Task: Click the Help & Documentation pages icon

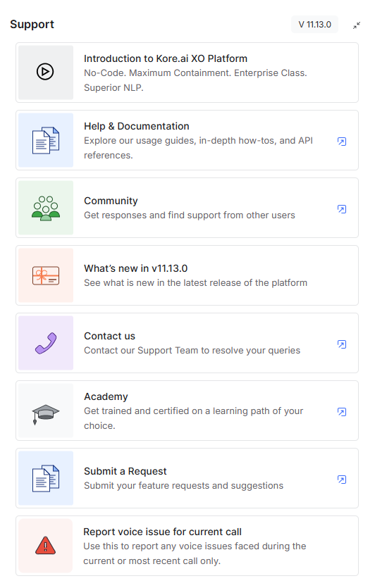Action: [46, 140]
